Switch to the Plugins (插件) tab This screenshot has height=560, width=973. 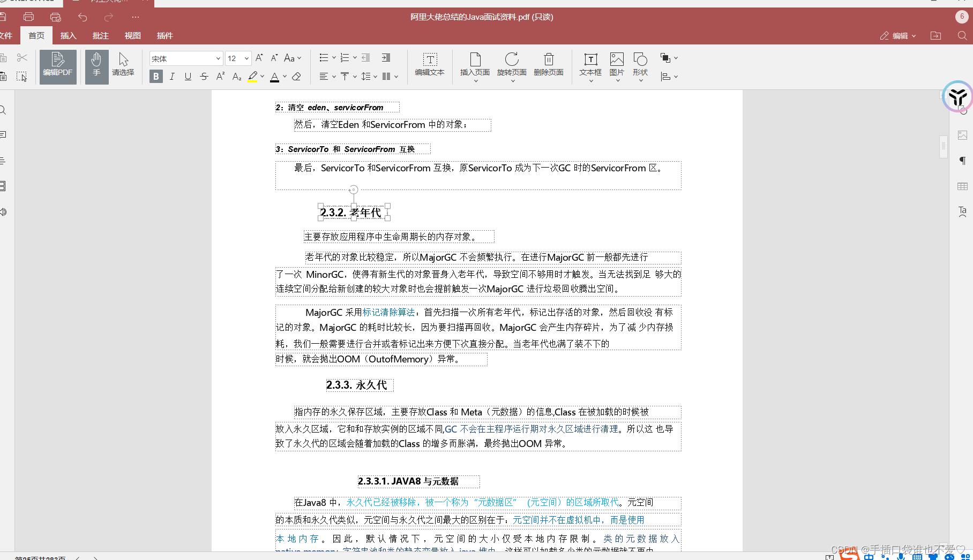165,36
